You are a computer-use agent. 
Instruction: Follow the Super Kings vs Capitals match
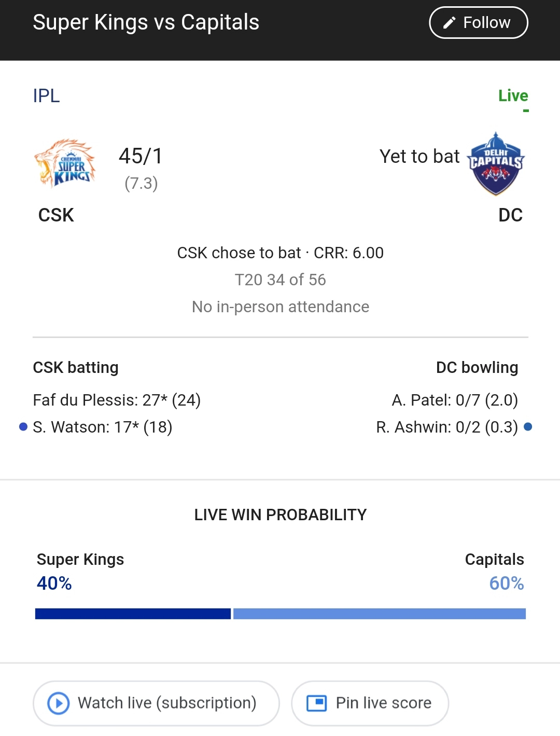click(x=478, y=23)
